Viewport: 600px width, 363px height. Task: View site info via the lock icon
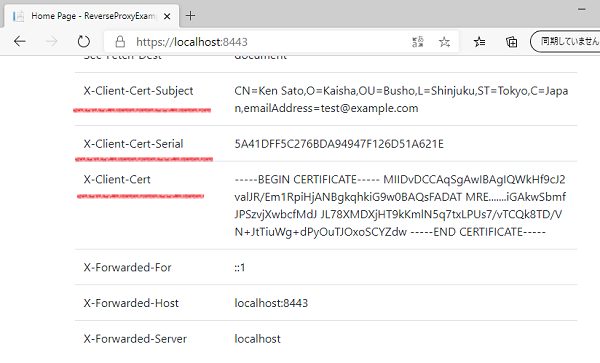pos(120,42)
